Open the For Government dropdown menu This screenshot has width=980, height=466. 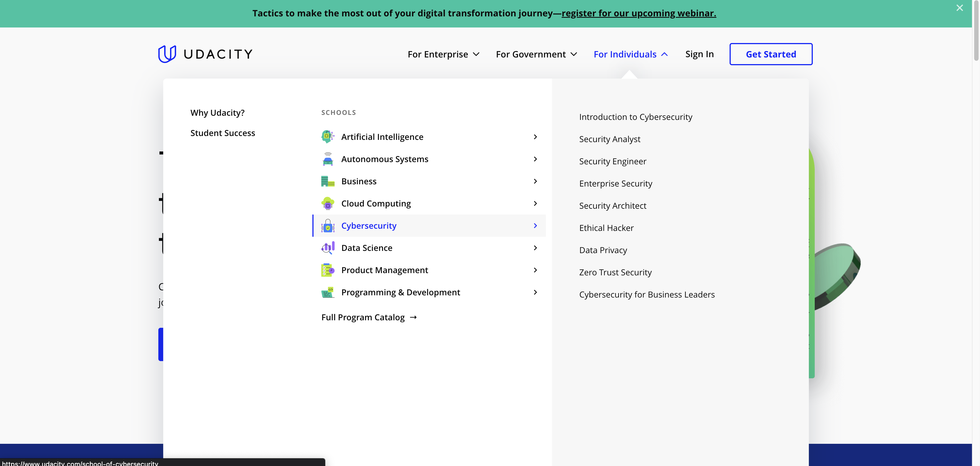(536, 54)
